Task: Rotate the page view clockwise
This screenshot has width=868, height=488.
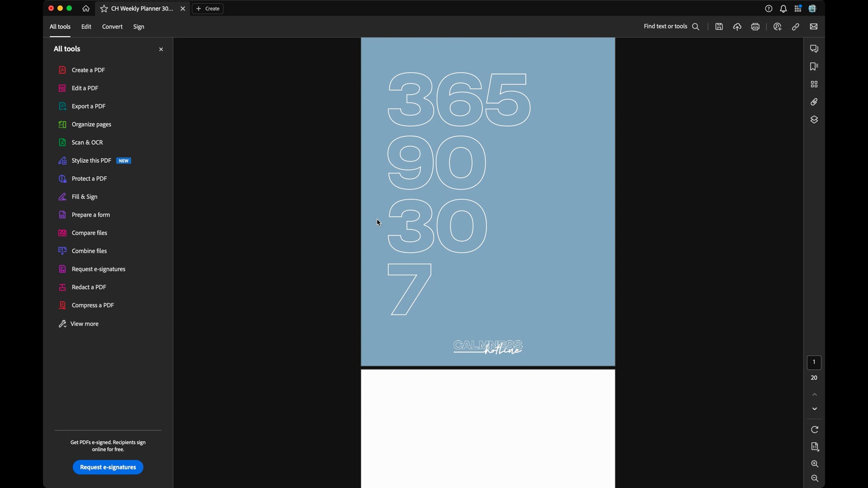Action: click(815, 430)
